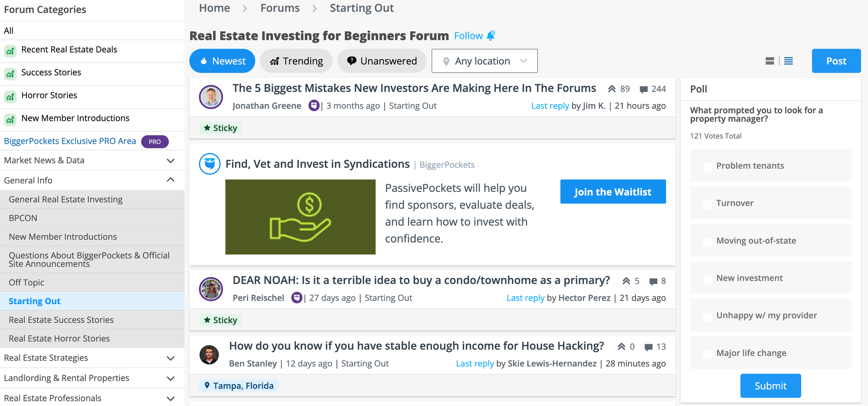Image resolution: width=868 pixels, height=406 pixels.
Task: Click the notification bell next to Follow
Action: click(491, 35)
